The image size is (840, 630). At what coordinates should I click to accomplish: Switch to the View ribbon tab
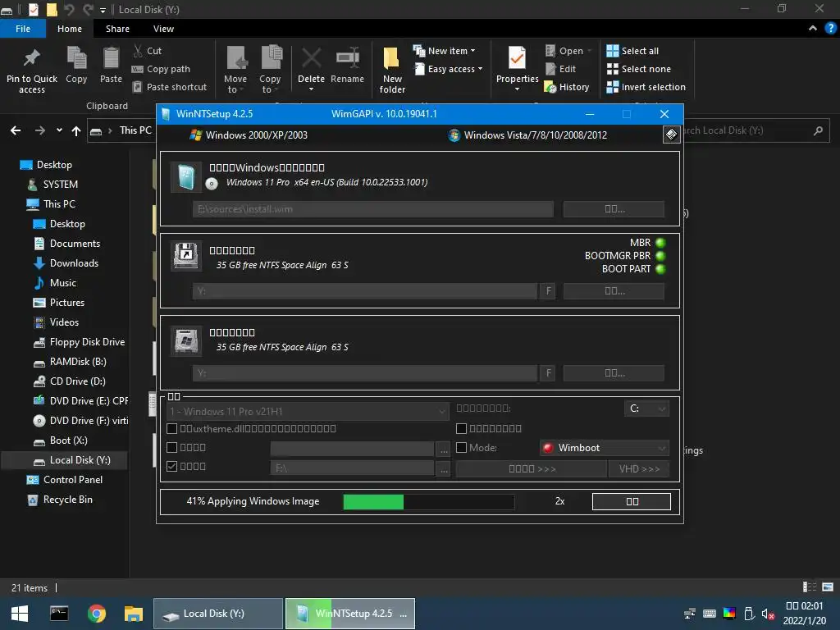163,29
